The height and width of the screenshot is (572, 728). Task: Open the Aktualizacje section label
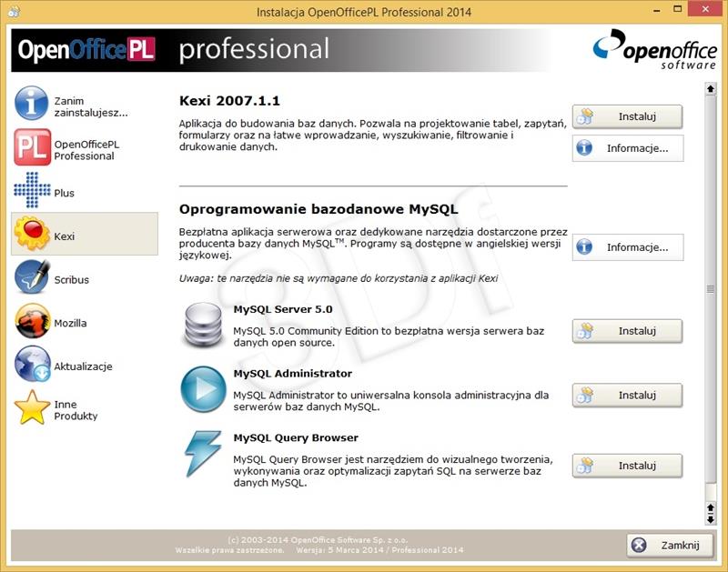click(83, 366)
